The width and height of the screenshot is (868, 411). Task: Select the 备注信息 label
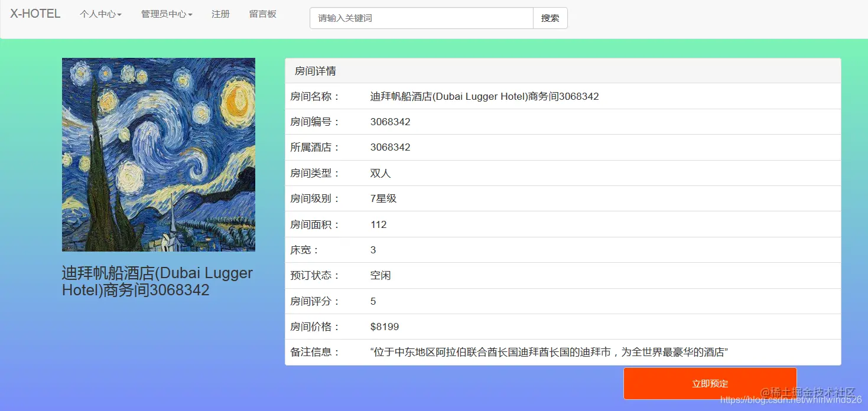pos(315,353)
